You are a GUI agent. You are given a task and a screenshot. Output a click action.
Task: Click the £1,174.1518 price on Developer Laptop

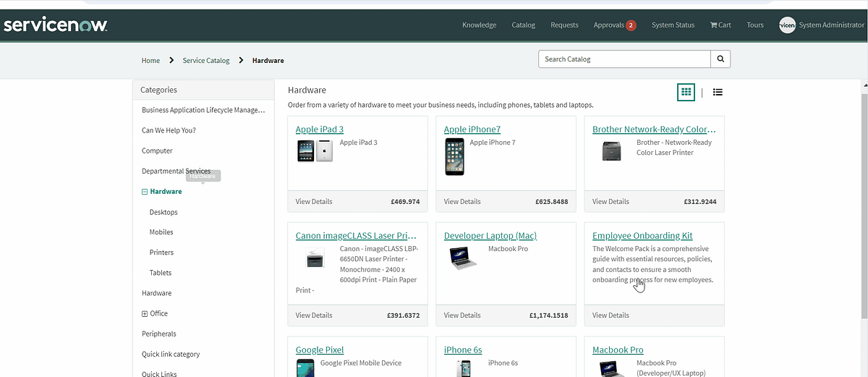(x=548, y=315)
